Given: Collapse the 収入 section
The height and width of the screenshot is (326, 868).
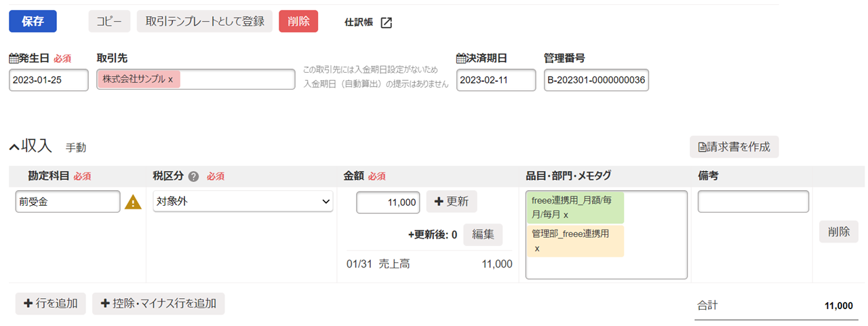Looking at the screenshot, I should 14,147.
